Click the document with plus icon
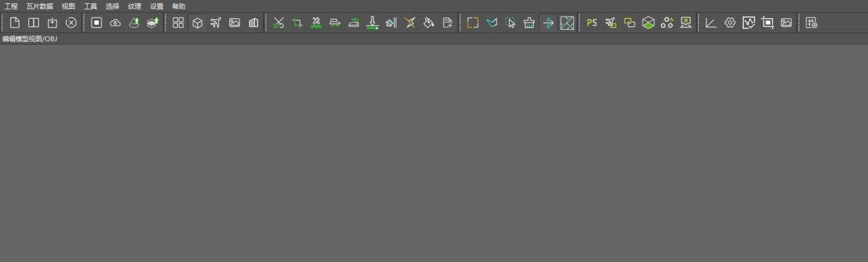Image resolution: width=868 pixels, height=262 pixels. click(447, 23)
